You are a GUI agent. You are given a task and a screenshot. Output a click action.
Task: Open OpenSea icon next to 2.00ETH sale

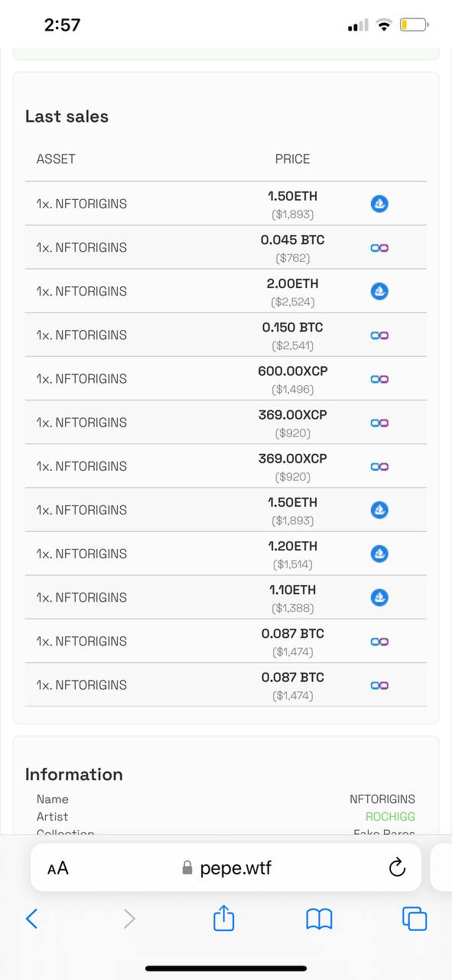(x=379, y=291)
